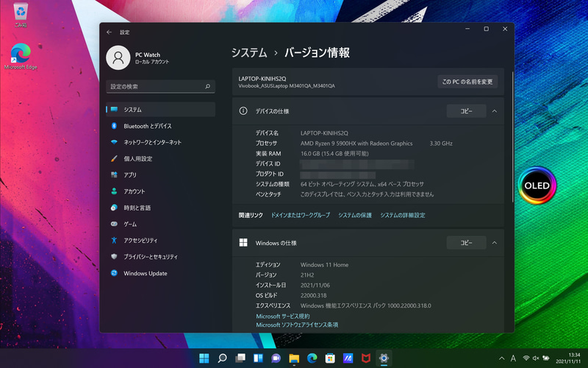Open Teams Chat on taskbar
This screenshot has width=588, height=368.
click(276, 358)
